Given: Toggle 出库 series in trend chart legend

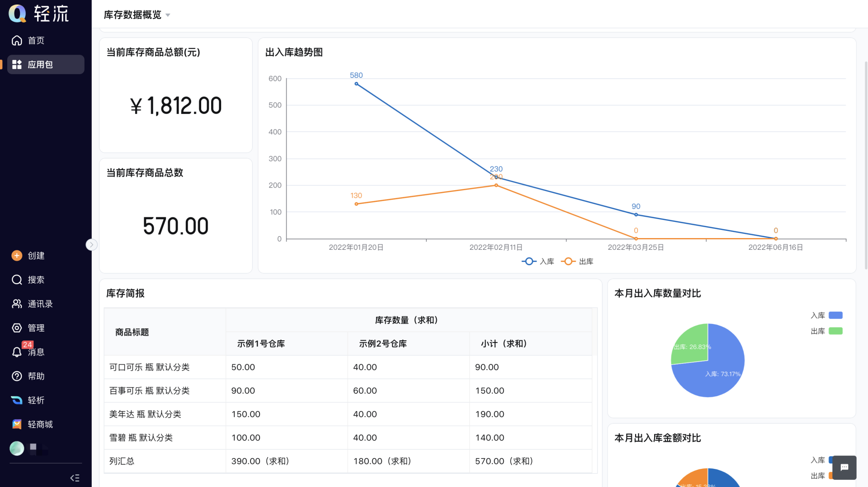Looking at the screenshot, I should click(577, 262).
